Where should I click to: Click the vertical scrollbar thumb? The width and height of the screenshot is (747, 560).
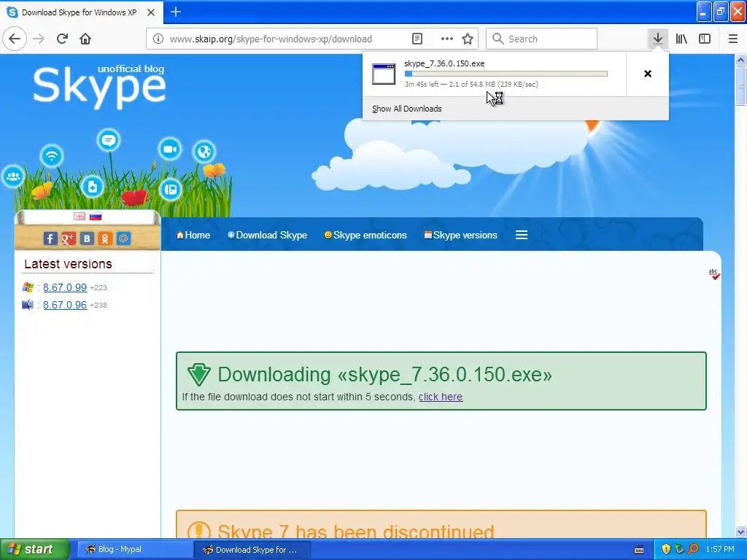point(740,86)
